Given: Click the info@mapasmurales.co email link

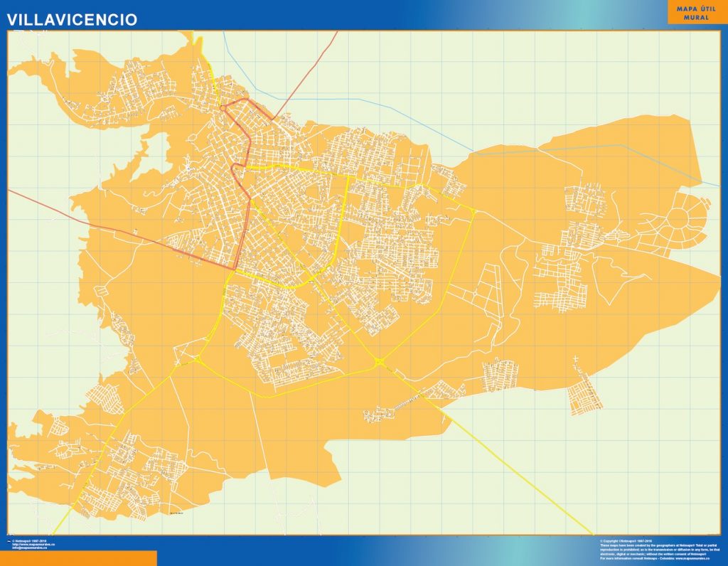Looking at the screenshot, I should point(31,547).
